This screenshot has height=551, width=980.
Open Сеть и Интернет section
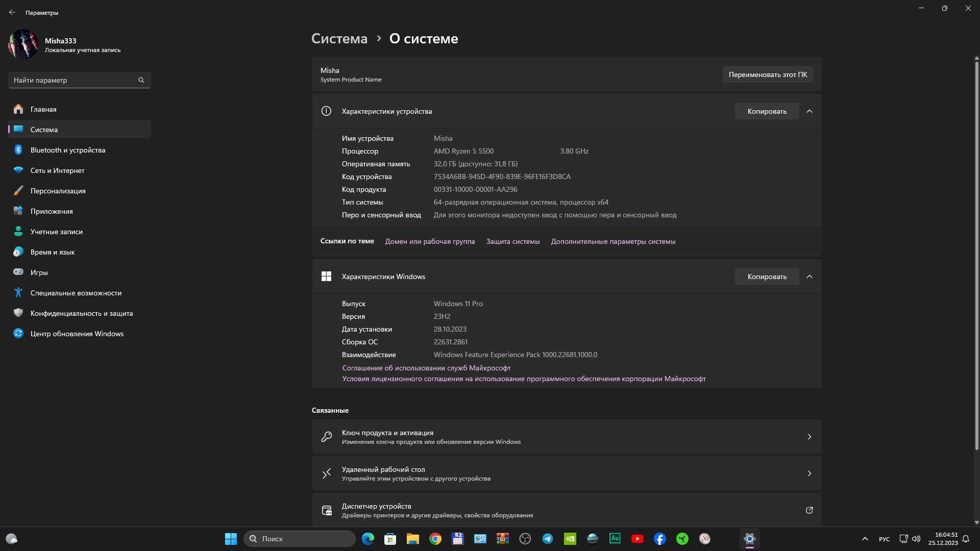(79, 170)
